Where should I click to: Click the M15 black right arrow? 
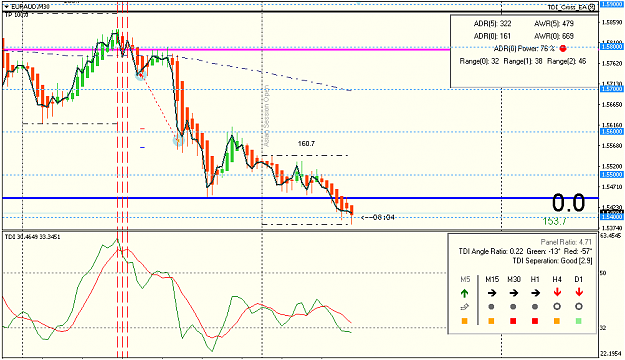(492, 293)
